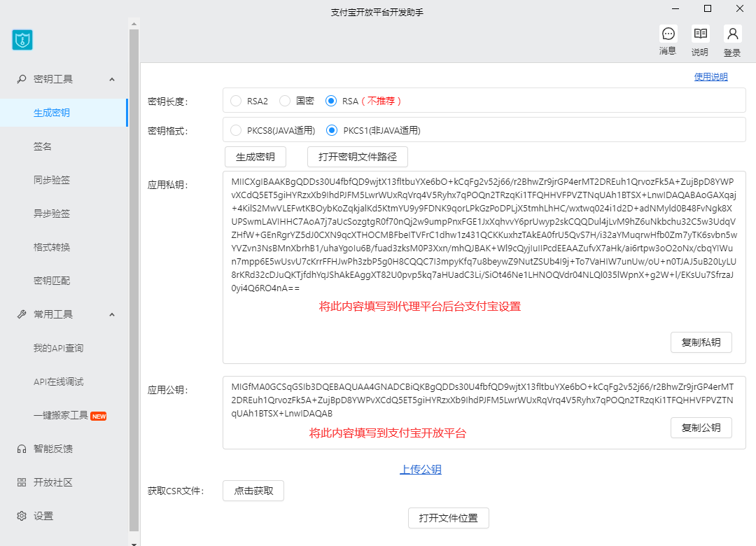Viewport: 756px width, 546px height.
Task: Open the 一键搬家工具 sidebar item
Action: coord(61,415)
